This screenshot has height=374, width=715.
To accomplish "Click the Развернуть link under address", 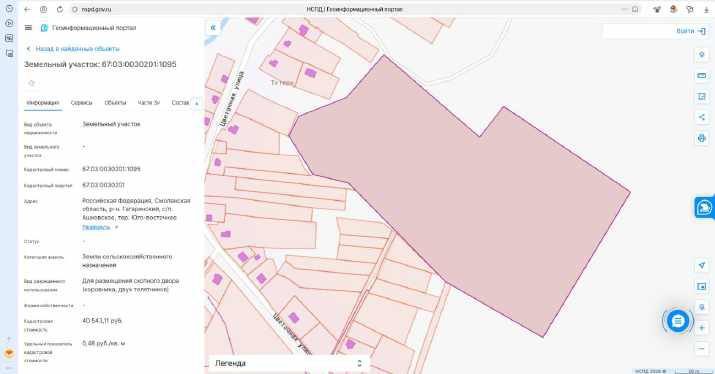I will [x=96, y=227].
